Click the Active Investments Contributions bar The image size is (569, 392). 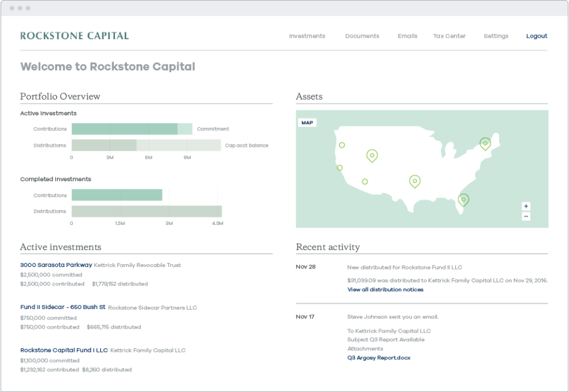(x=124, y=128)
